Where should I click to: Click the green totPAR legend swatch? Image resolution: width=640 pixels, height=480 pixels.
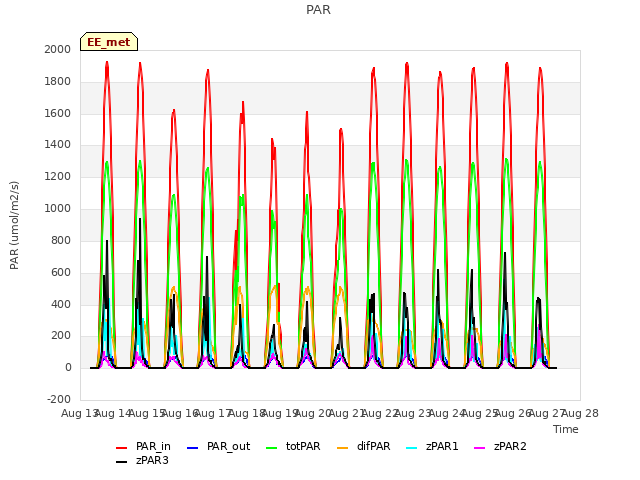[x=271, y=448]
